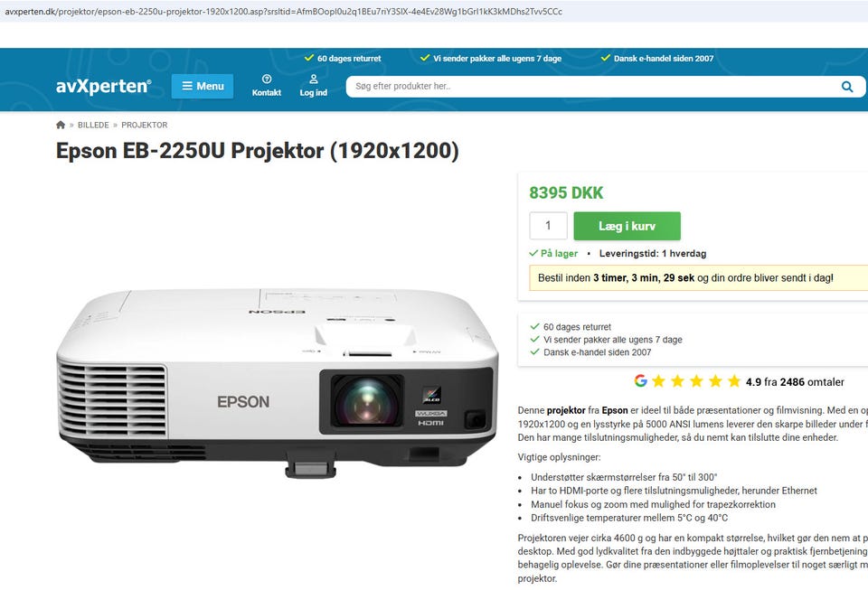This screenshot has width=868, height=590.
Task: Click Dansk e-handel siden 2007 header text
Action: 663,59
